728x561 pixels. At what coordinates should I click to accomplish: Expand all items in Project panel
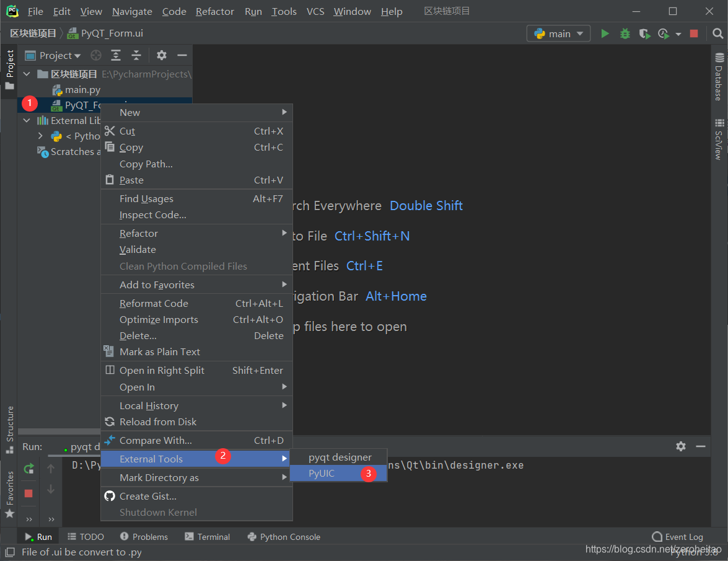(116, 55)
